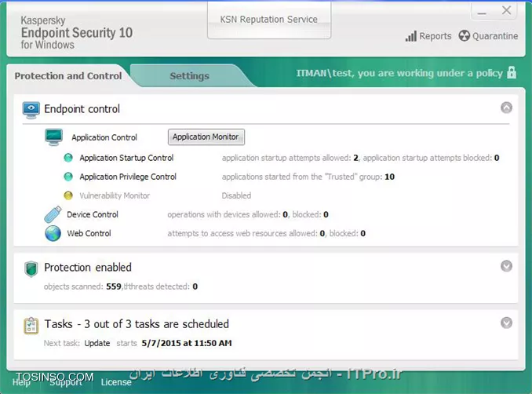Collapse the Endpoint control section
This screenshot has width=532, height=394.
(507, 108)
